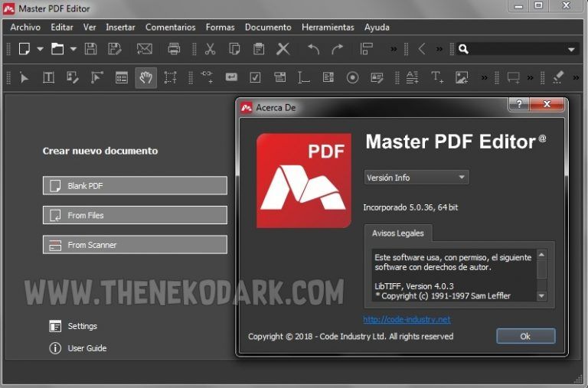
Task: Click the From Files button
Action: 135,215
